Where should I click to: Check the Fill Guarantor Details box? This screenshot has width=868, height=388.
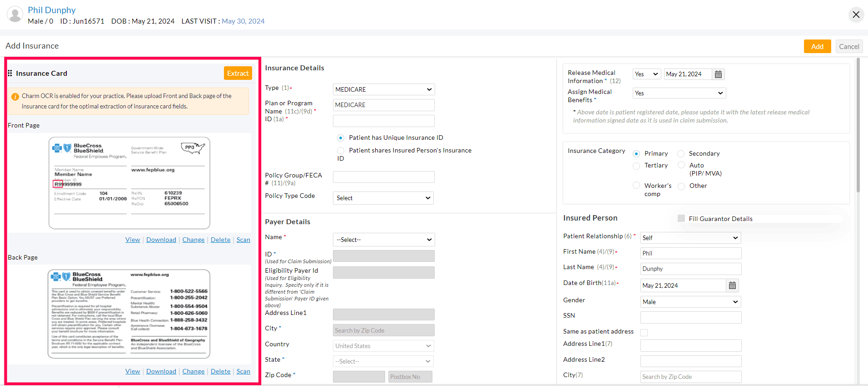click(681, 219)
